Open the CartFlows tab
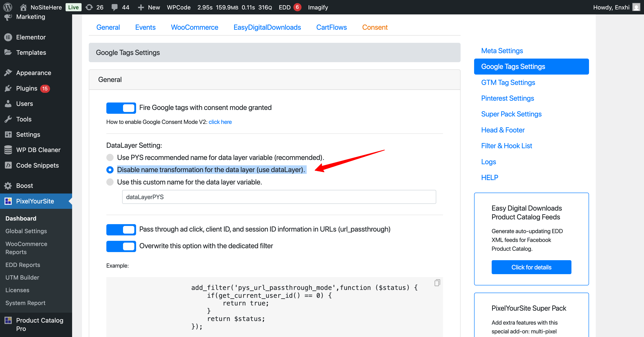 coord(331,27)
